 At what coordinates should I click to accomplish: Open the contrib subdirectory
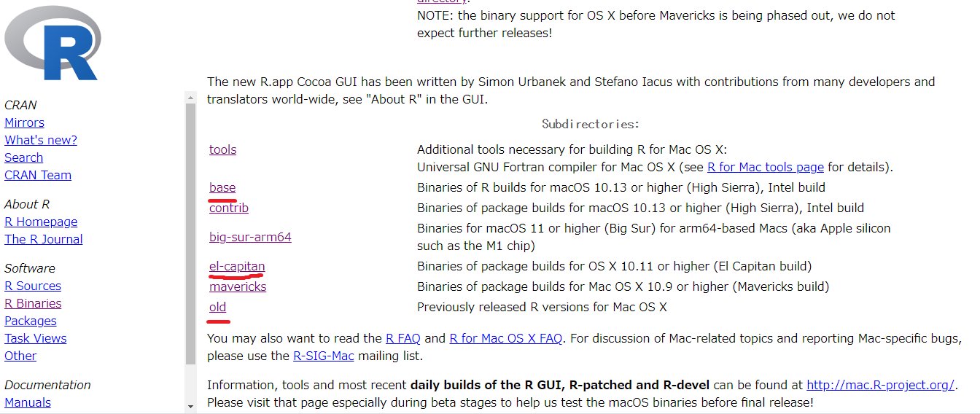(x=229, y=208)
